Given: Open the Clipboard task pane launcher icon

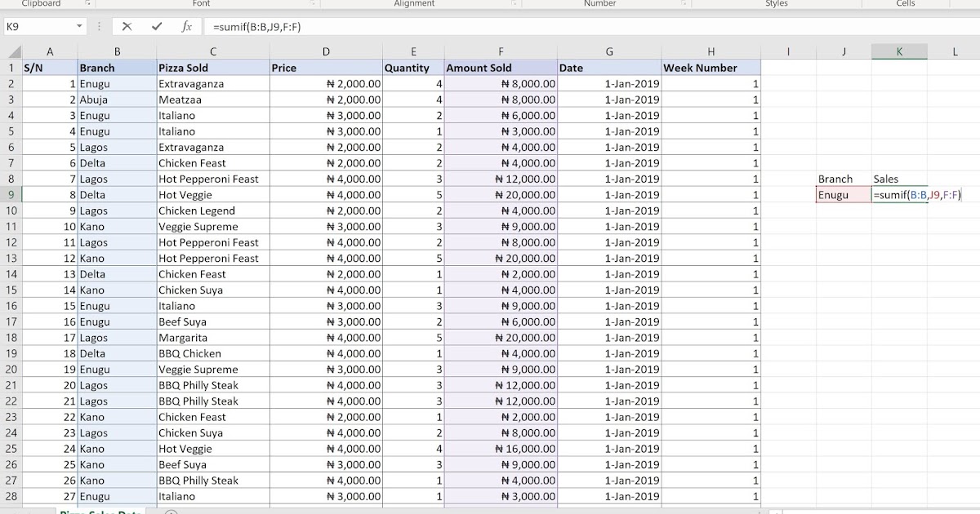Looking at the screenshot, I should coord(87,2).
